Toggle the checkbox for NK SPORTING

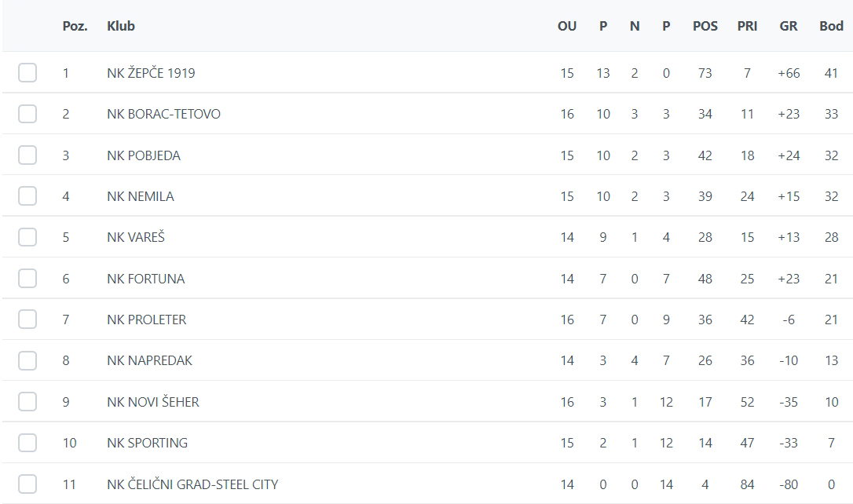(27, 443)
